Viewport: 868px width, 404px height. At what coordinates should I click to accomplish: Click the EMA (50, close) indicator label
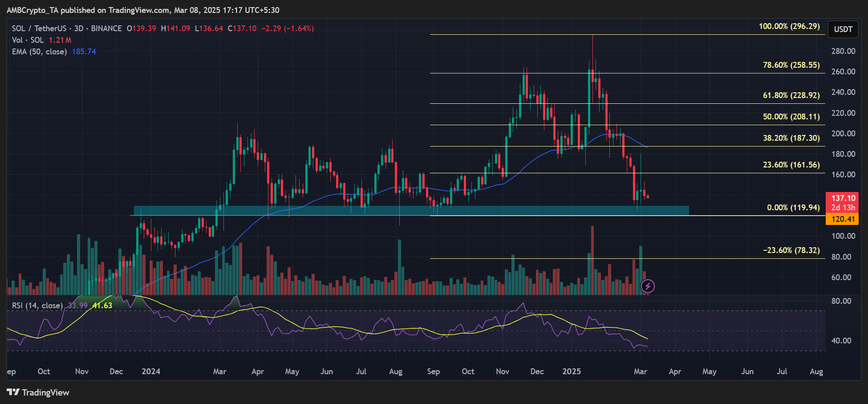click(x=39, y=52)
